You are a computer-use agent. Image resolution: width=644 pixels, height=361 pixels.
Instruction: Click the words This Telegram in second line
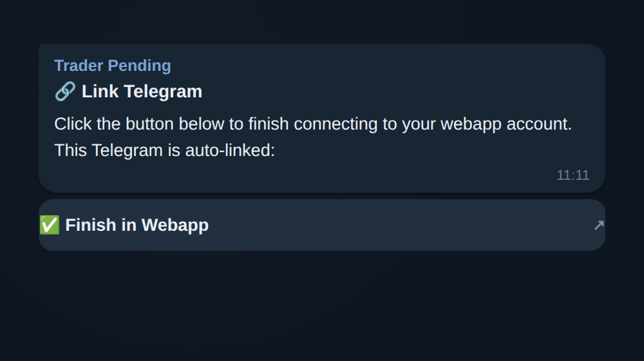pyautogui.click(x=108, y=150)
